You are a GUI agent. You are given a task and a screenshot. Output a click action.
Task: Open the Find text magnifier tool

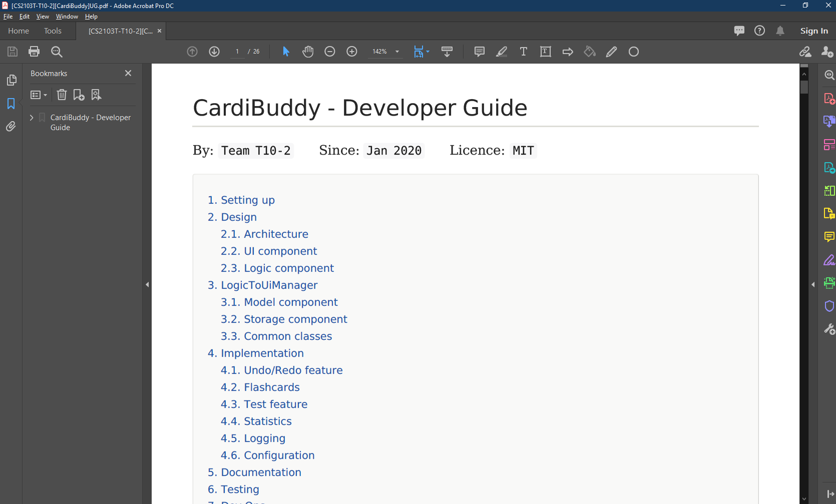pyautogui.click(x=57, y=52)
